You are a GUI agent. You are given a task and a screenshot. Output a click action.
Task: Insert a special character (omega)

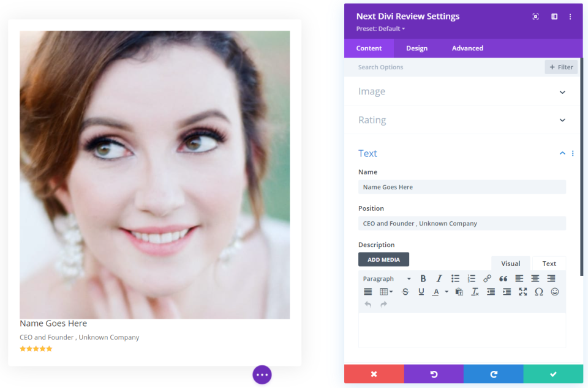coord(539,292)
